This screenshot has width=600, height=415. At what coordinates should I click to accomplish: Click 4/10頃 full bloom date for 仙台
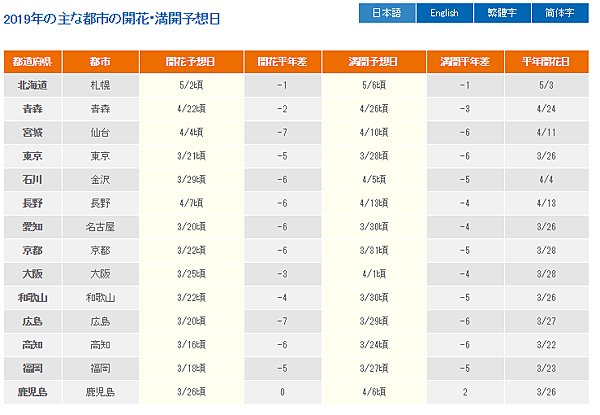(x=374, y=133)
